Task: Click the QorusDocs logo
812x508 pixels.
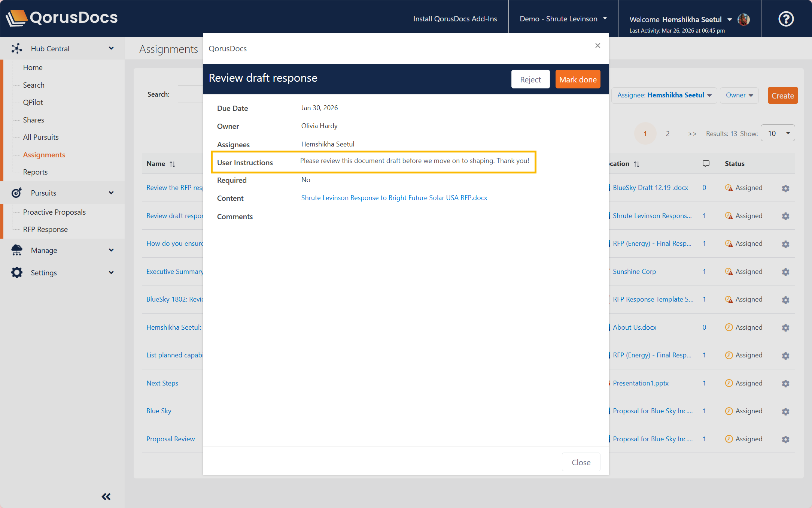Action: (x=62, y=18)
